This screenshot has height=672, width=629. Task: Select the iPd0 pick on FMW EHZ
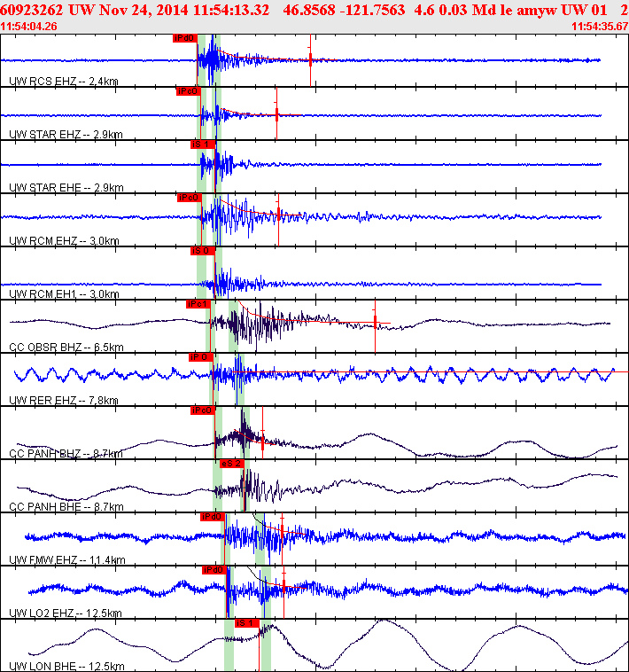click(213, 517)
